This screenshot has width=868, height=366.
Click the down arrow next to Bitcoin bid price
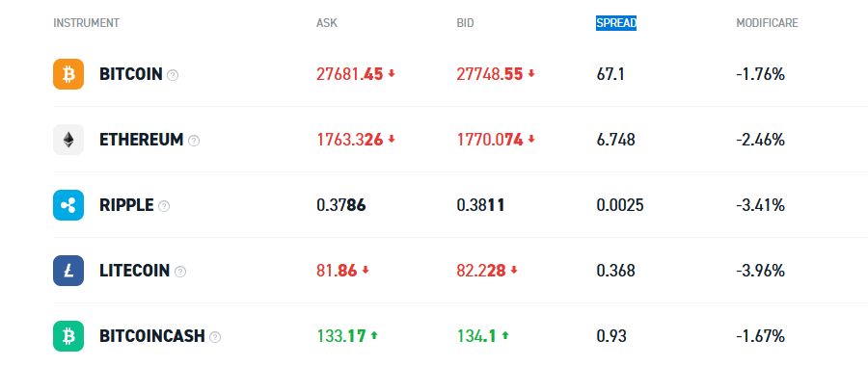pyautogui.click(x=531, y=73)
